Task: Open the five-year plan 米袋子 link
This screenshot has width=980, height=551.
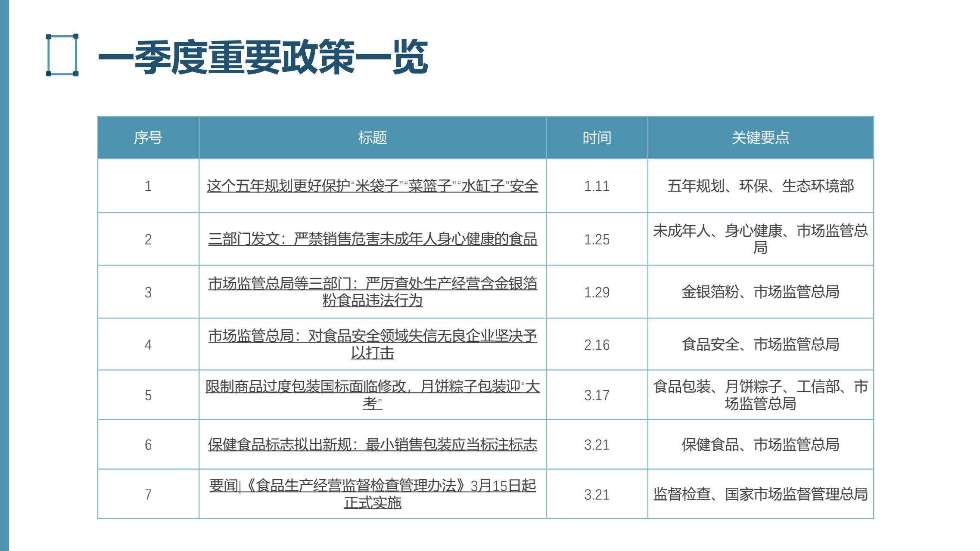Action: [x=372, y=186]
